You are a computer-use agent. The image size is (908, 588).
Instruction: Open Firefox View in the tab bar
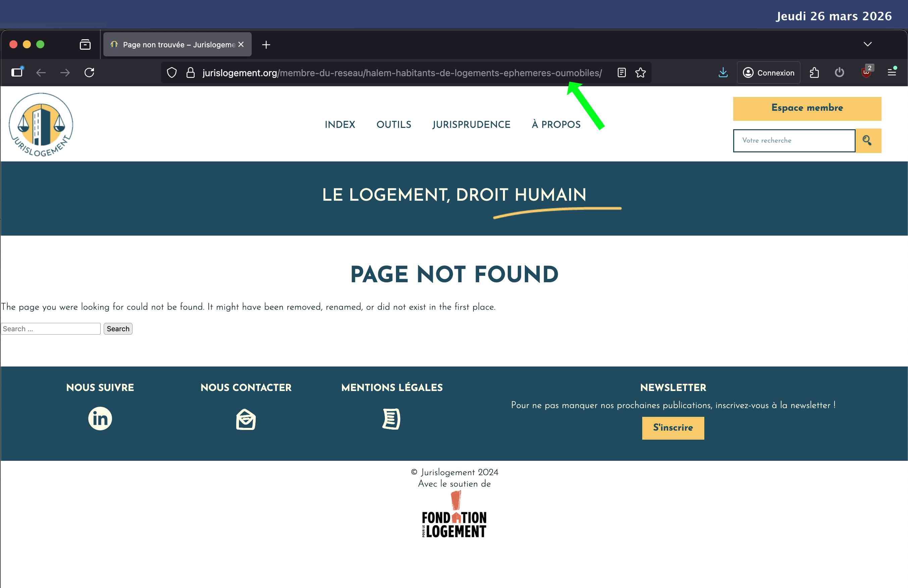(x=85, y=44)
